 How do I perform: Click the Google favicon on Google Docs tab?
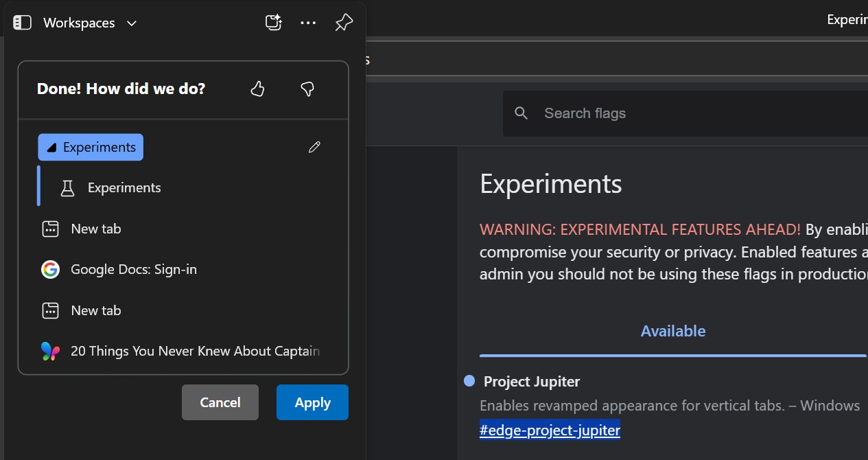[x=50, y=269]
